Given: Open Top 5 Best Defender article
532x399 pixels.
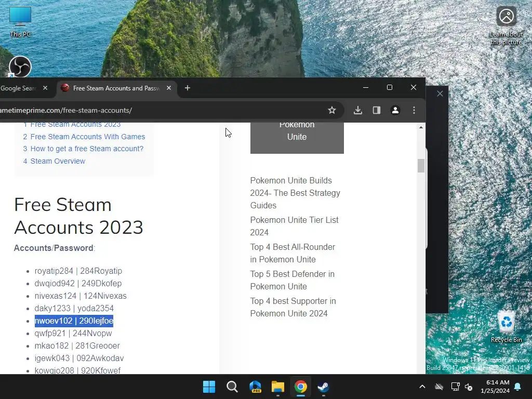Looking at the screenshot, I should (292, 280).
